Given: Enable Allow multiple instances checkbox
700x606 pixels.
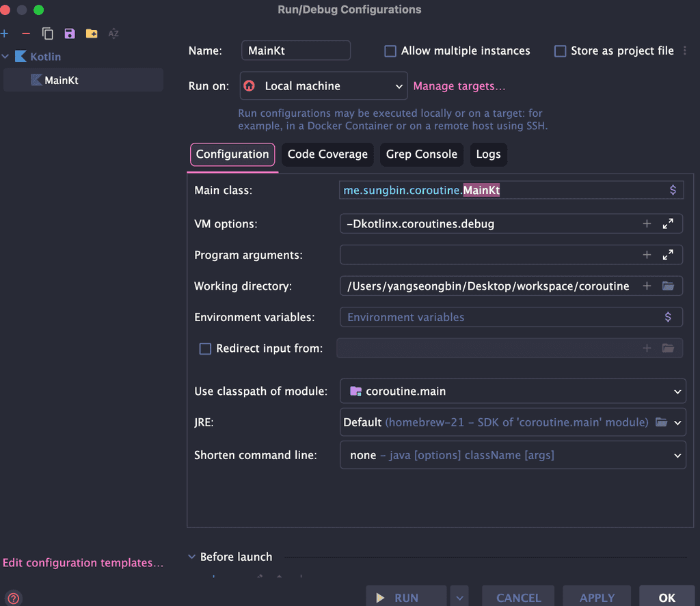Looking at the screenshot, I should (x=390, y=51).
